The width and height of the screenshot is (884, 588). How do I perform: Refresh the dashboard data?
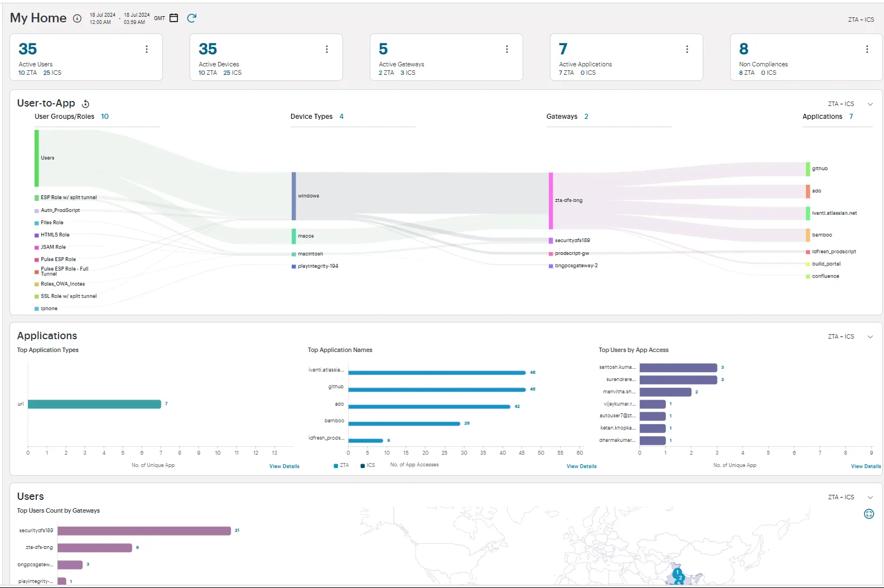192,18
